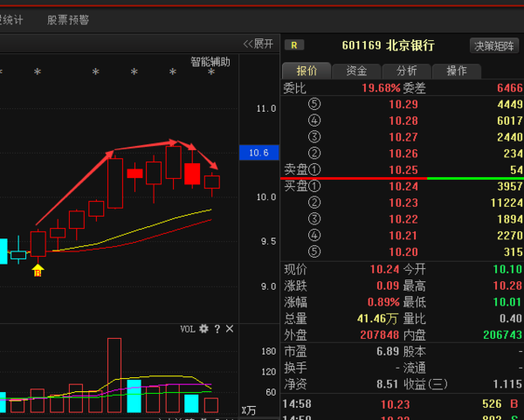This screenshot has width=524, height=420.
Task: Click the 外盘 value 207848
Action: (x=380, y=334)
